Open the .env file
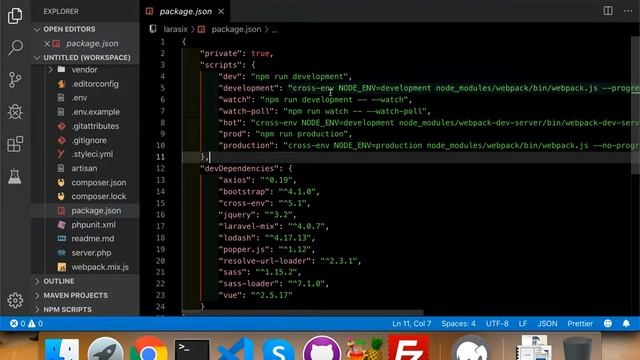The height and width of the screenshot is (360, 640). [79, 98]
